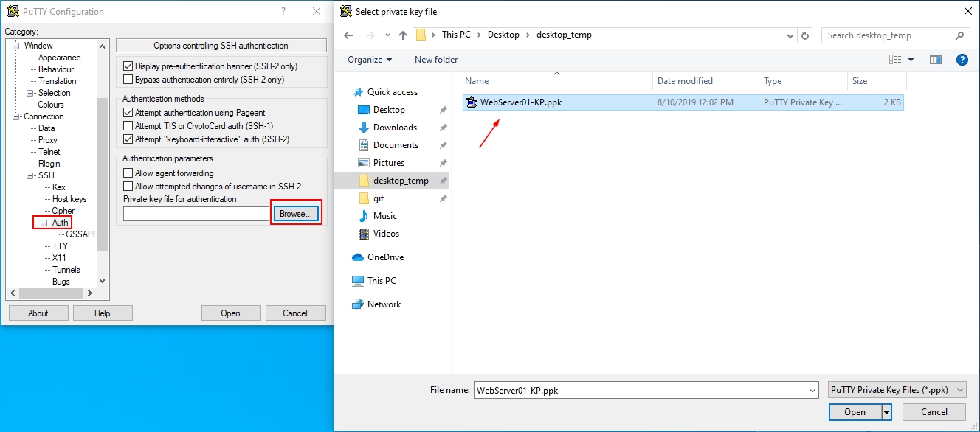Click the Back arrow in file dialog
The width and height of the screenshot is (980, 432).
click(x=348, y=35)
